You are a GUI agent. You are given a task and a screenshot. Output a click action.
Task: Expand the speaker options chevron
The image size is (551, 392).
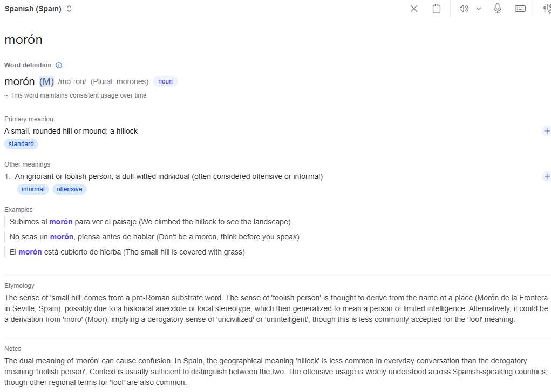coord(479,9)
